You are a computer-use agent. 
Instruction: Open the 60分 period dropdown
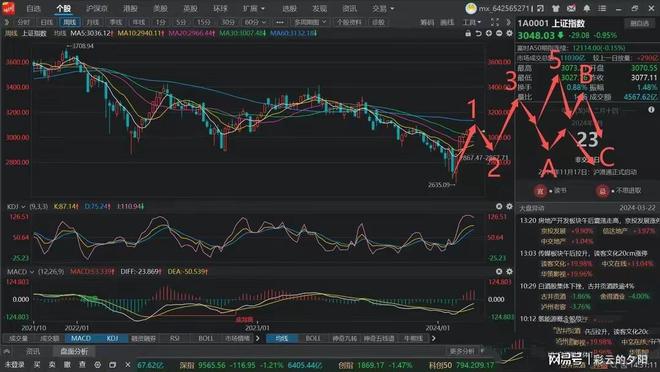tap(255, 22)
